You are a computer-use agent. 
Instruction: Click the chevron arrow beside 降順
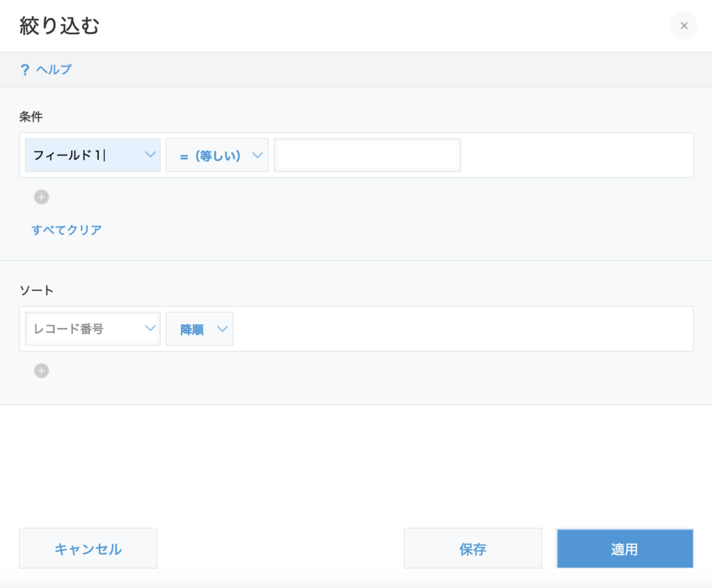[x=222, y=329]
